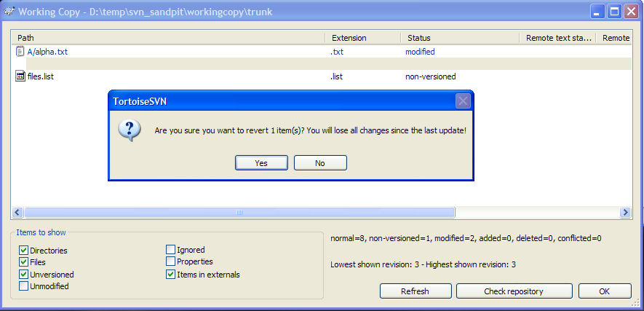Click the question mark icon in dialog
The width and height of the screenshot is (644, 311).
pyautogui.click(x=129, y=130)
